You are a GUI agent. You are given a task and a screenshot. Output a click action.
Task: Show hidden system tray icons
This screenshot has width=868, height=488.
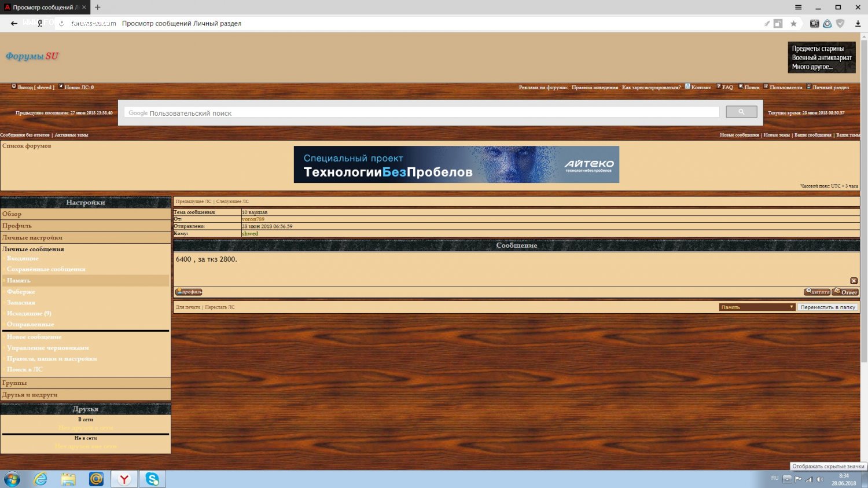(787, 479)
